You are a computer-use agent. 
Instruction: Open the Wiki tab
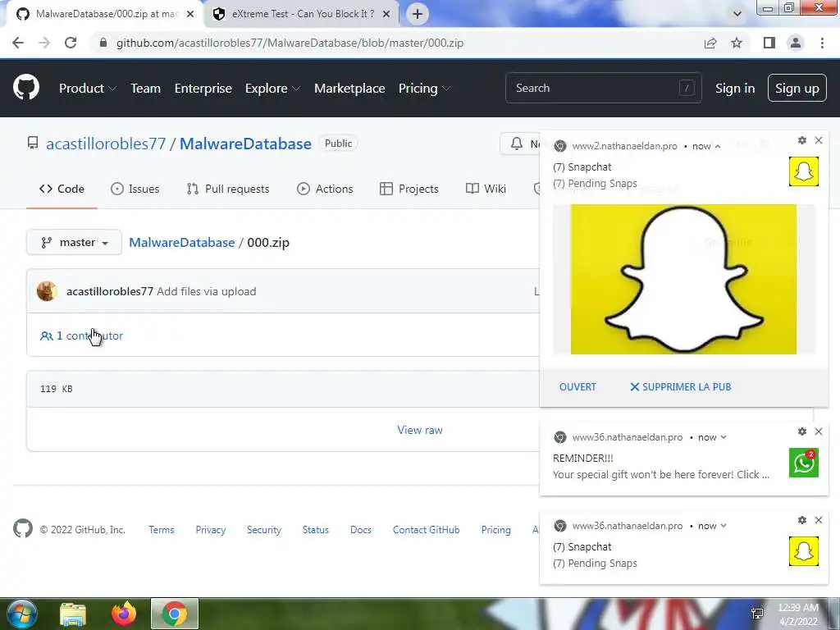click(486, 189)
